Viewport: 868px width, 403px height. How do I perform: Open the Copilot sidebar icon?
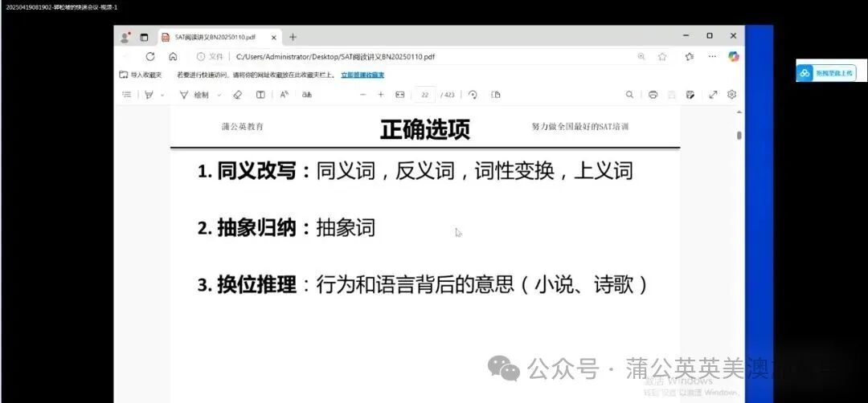click(734, 56)
